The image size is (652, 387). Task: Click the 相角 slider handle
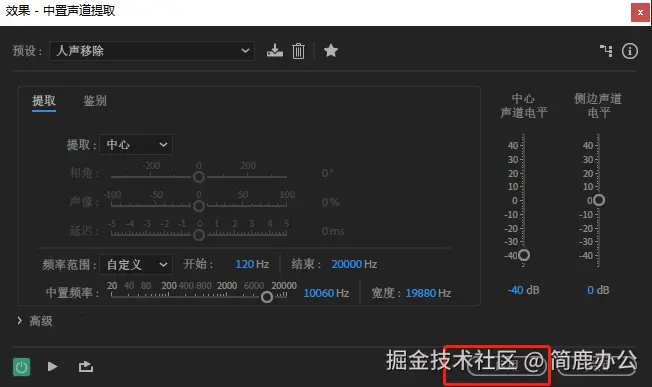coord(199,177)
